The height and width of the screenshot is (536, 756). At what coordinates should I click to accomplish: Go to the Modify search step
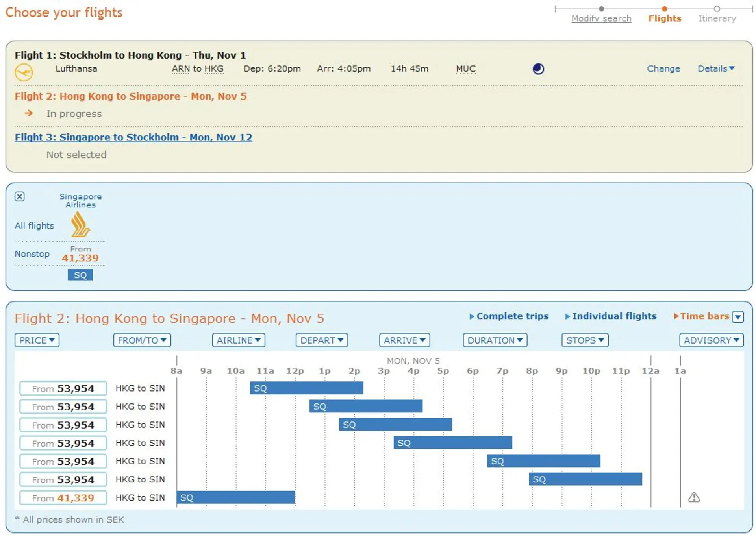(x=601, y=18)
